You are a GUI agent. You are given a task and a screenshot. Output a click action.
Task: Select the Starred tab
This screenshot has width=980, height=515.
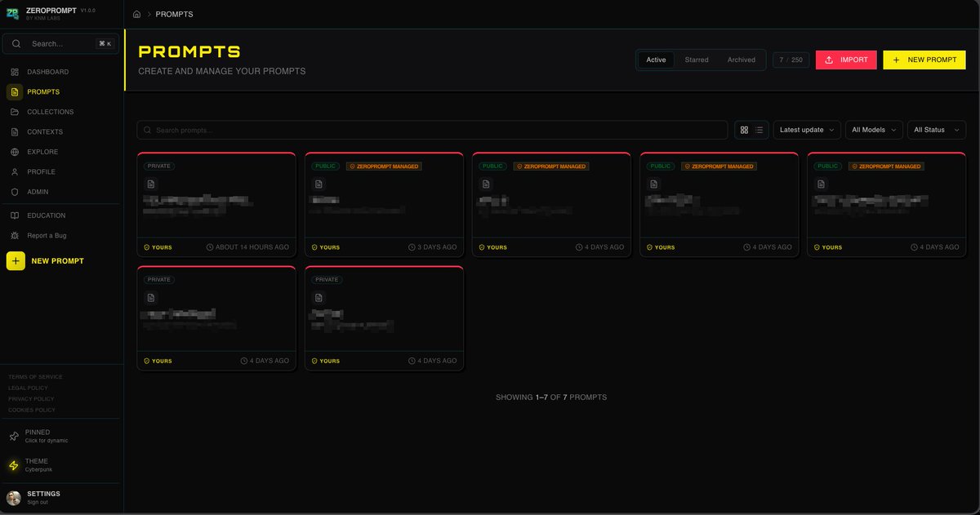[697, 60]
